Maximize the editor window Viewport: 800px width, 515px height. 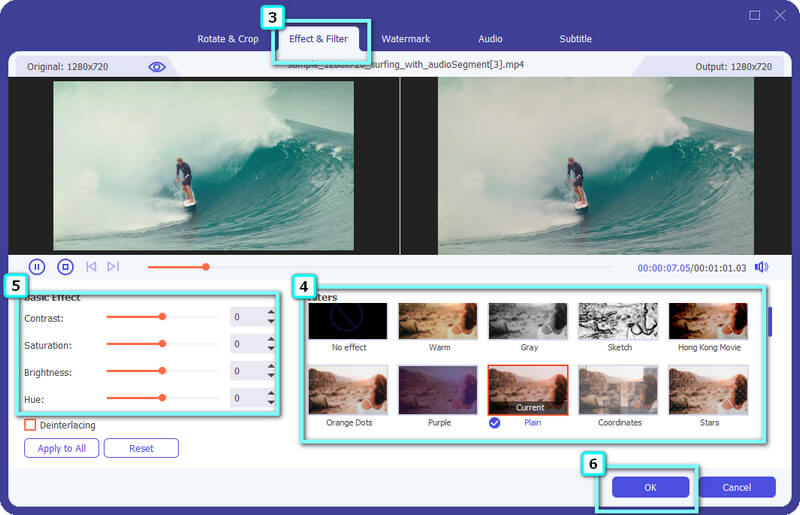point(755,15)
